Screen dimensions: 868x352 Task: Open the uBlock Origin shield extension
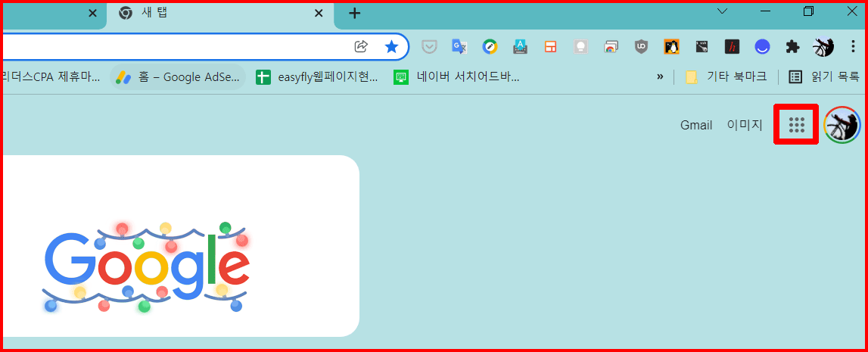(x=641, y=47)
